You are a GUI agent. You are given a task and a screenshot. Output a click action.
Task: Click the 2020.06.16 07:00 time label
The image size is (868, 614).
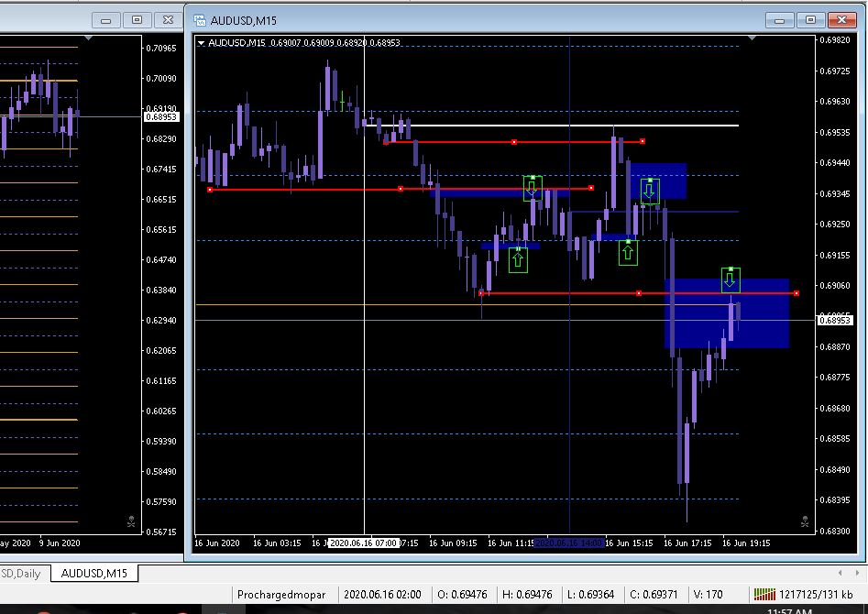tap(364, 543)
